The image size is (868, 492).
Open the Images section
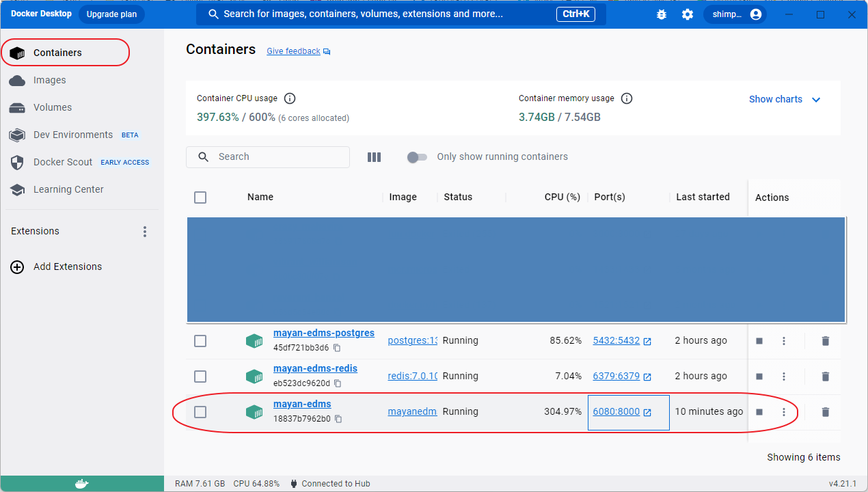tap(82, 80)
